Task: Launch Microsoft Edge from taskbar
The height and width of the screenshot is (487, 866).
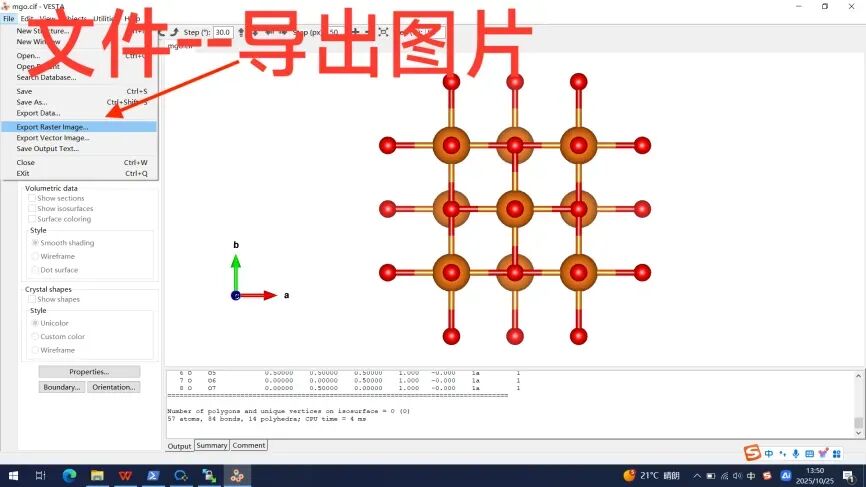Action: pos(70,475)
